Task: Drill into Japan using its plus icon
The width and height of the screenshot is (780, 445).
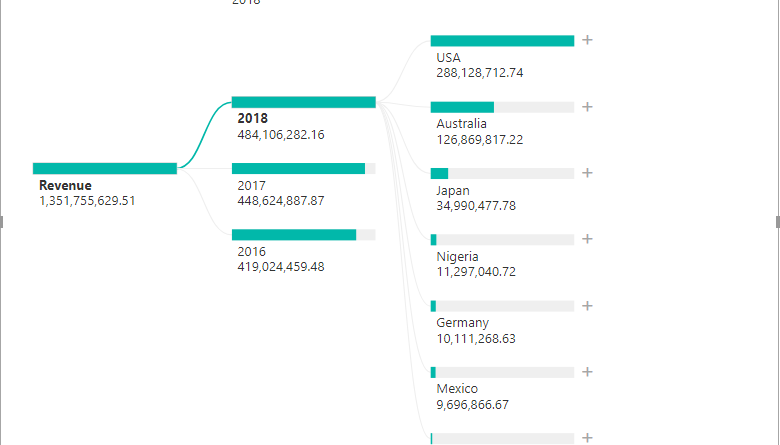Action: pos(588,173)
